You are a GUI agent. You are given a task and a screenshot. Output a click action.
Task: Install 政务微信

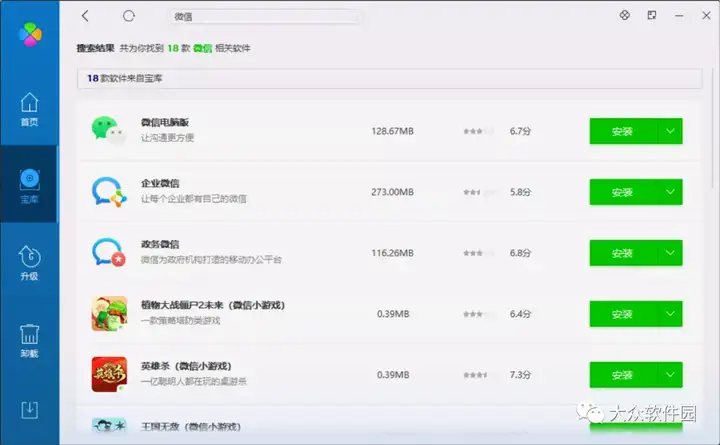623,253
